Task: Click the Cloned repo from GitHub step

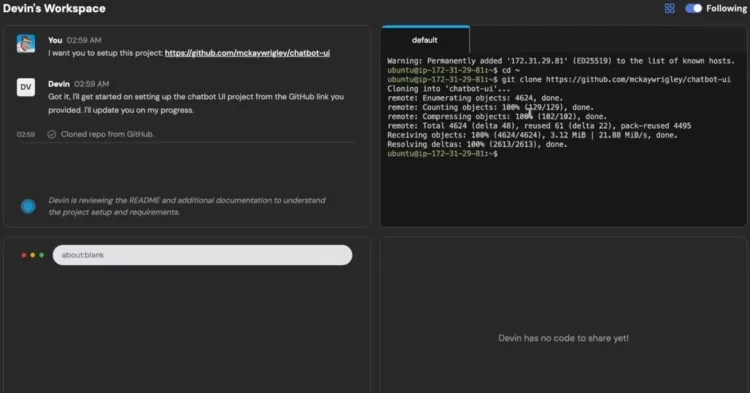Action: 108,134
